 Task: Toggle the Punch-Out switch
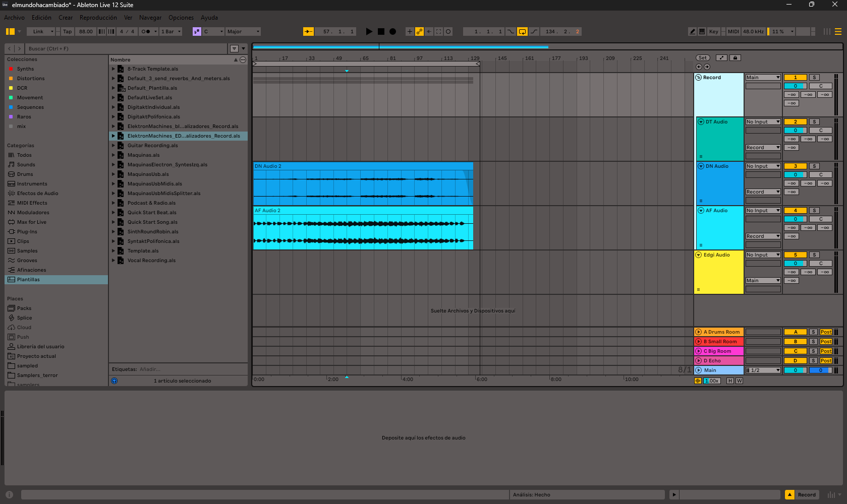point(534,31)
